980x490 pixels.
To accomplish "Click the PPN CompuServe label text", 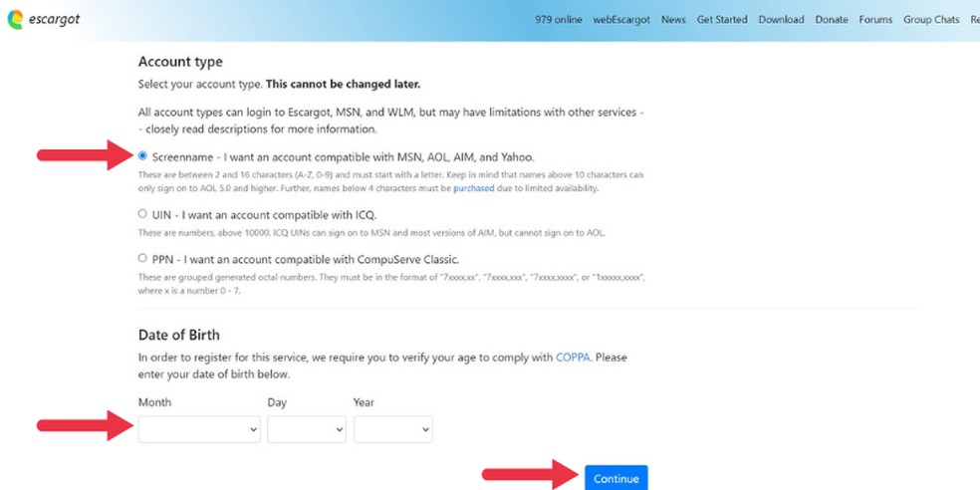I will [x=306, y=259].
